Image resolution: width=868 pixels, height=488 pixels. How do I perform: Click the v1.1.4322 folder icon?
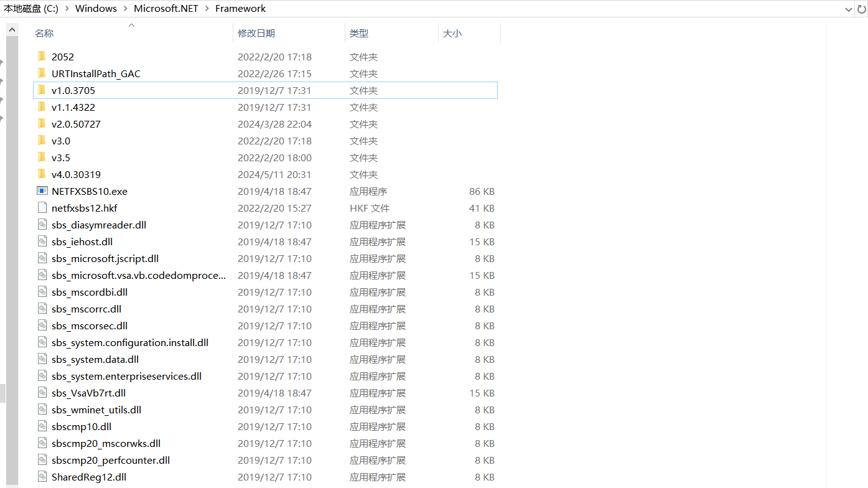click(x=42, y=107)
